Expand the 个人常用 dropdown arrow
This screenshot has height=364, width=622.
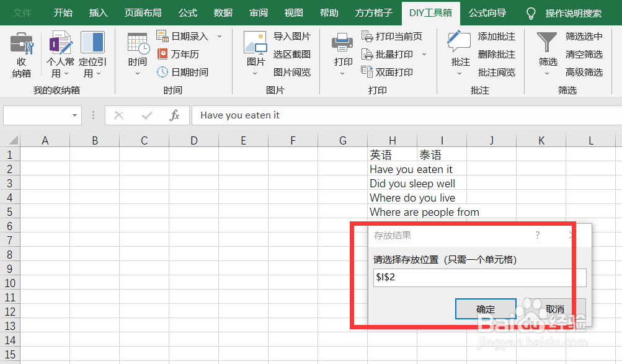pyautogui.click(x=66, y=74)
